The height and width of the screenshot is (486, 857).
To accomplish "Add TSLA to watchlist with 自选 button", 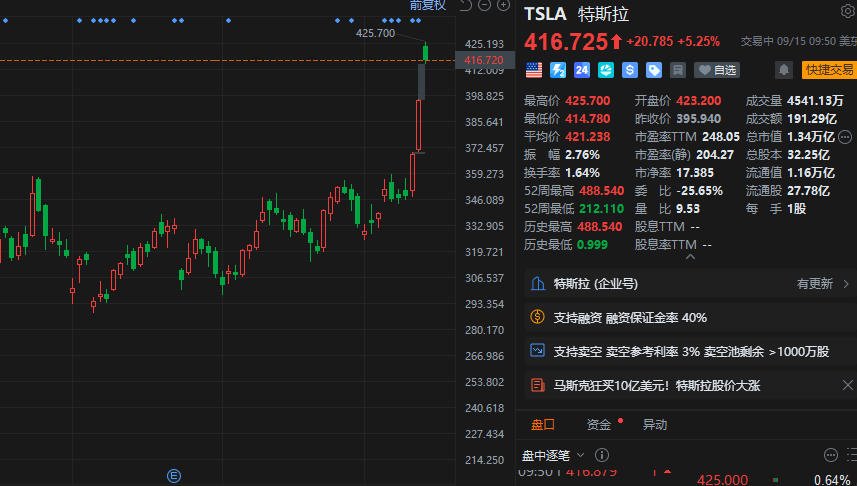I will pos(717,70).
